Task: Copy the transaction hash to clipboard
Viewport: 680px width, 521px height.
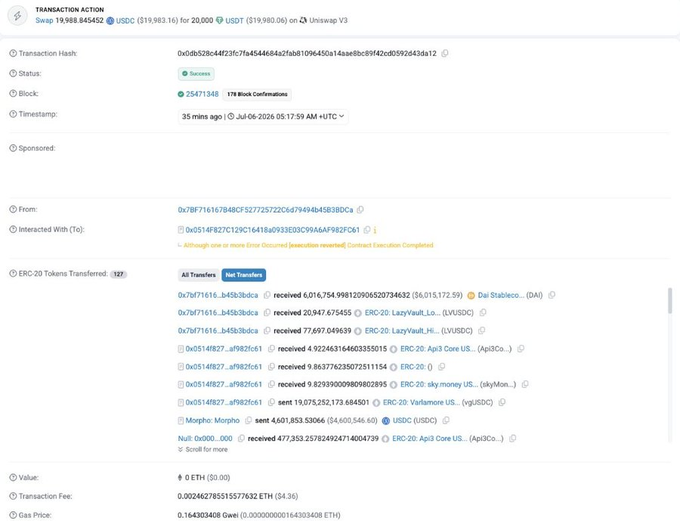Action: tap(445, 53)
